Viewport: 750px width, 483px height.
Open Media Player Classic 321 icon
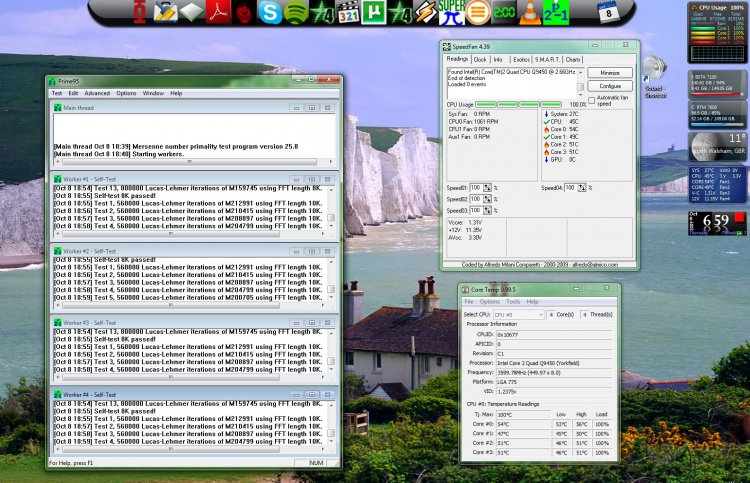click(x=348, y=12)
